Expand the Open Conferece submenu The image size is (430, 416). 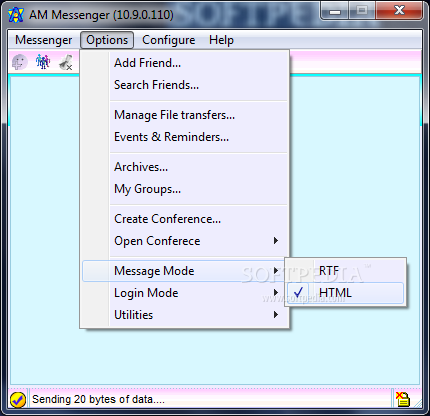click(x=185, y=241)
